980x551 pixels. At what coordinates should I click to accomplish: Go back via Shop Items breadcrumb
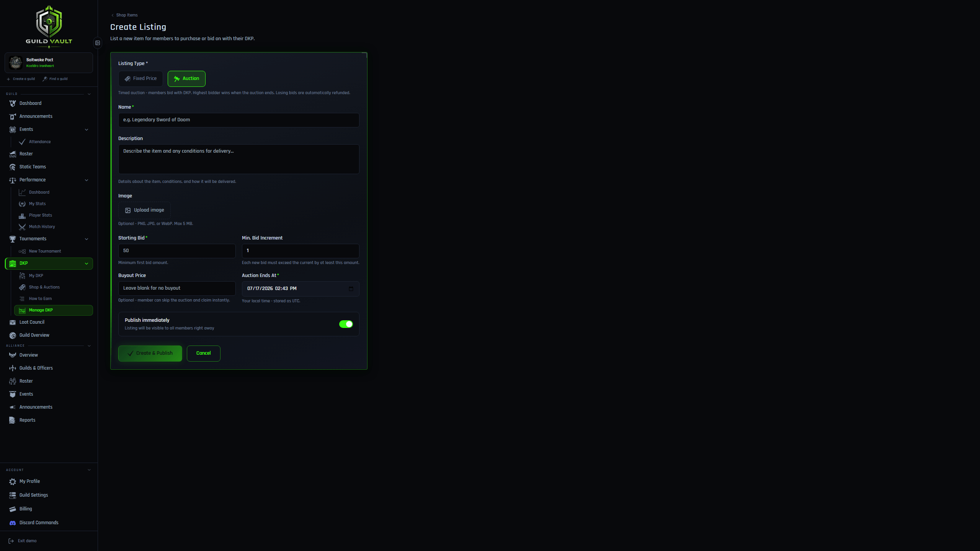tap(124, 15)
